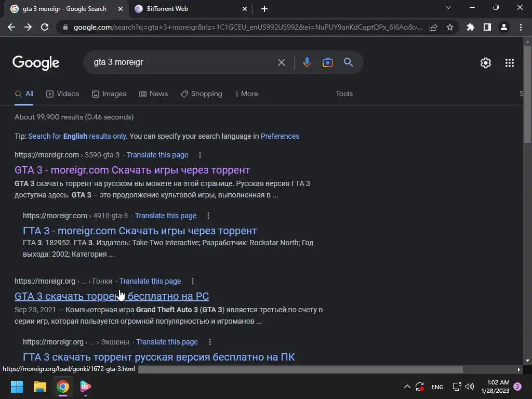Select the All results tab
The width and height of the screenshot is (532, 399).
24,94
